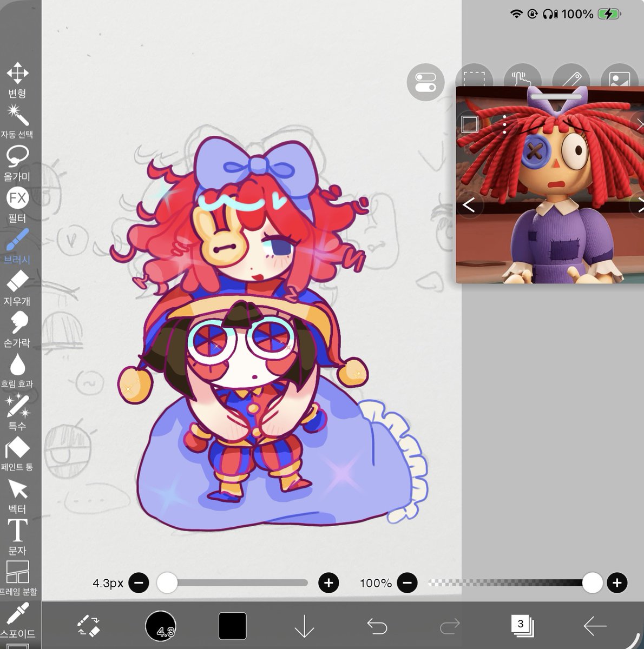Click the opacity slider knob
The image size is (644, 649).
[593, 582]
